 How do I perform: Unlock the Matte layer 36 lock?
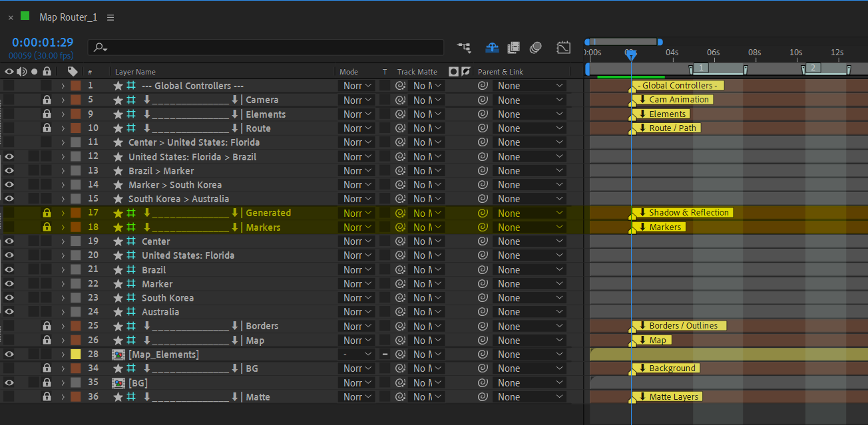(x=47, y=396)
